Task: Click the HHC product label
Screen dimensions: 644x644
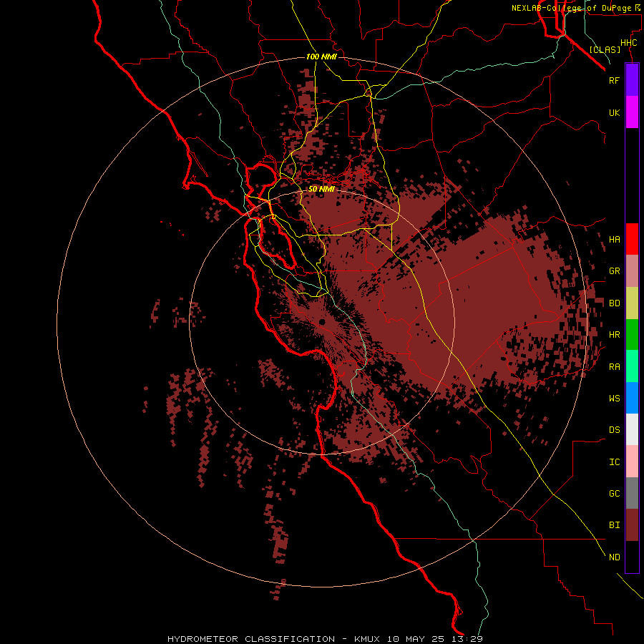Action: [x=628, y=42]
